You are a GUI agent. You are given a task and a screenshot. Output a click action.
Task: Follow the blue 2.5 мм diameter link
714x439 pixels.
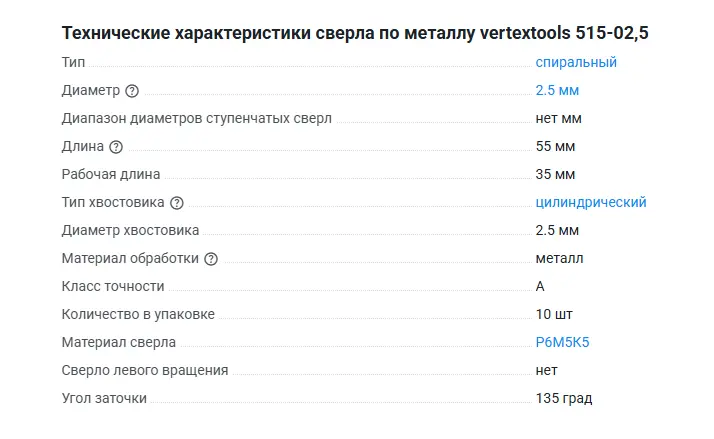[557, 90]
